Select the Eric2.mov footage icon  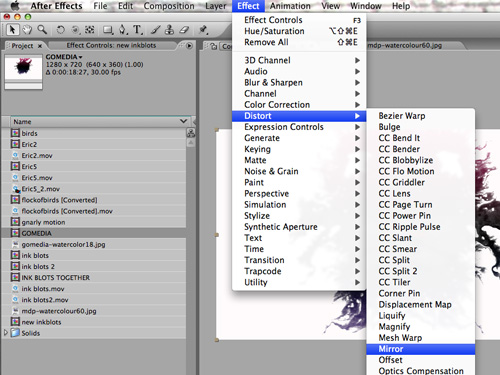click(15, 155)
